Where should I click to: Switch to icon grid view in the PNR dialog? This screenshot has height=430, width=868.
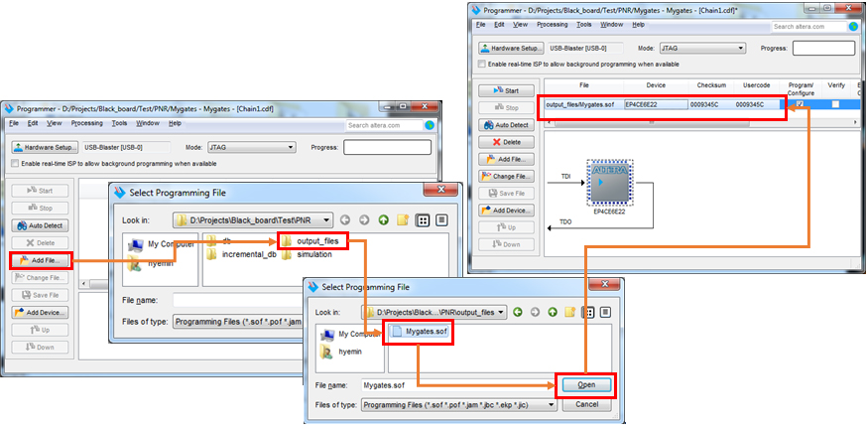pyautogui.click(x=423, y=220)
